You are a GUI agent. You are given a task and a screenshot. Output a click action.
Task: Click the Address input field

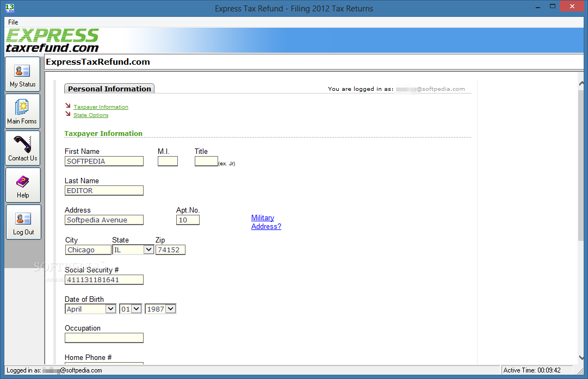click(104, 220)
